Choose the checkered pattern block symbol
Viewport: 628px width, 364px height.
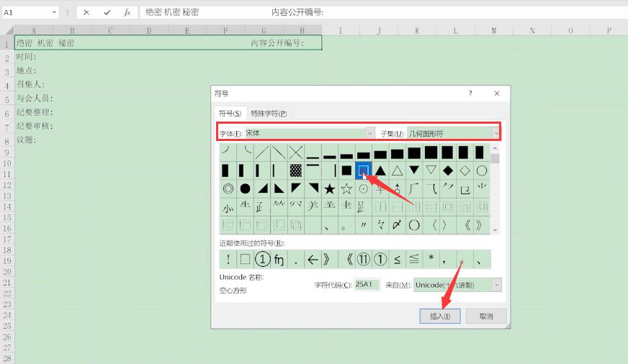tap(295, 170)
